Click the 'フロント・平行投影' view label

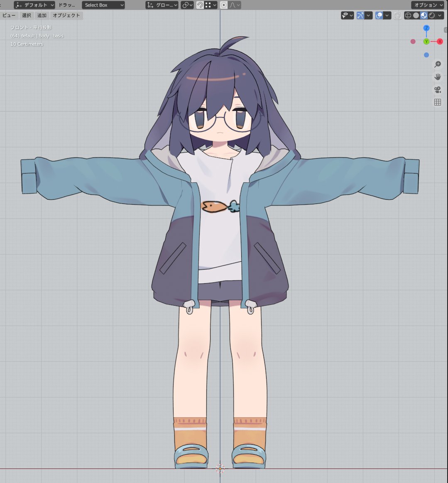(x=31, y=27)
